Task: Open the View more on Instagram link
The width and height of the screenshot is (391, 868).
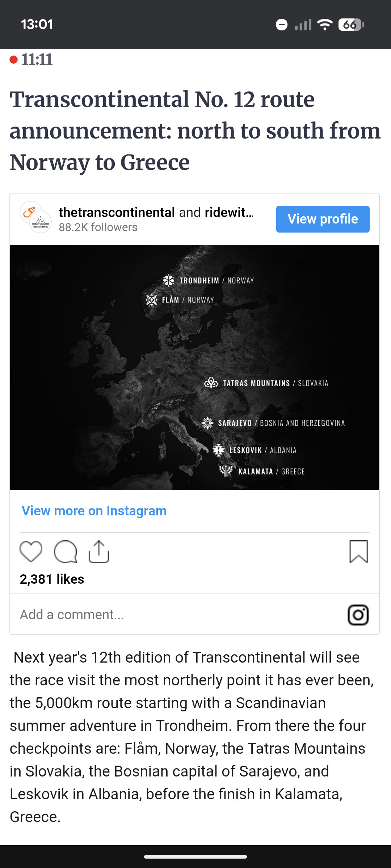Action: [94, 511]
